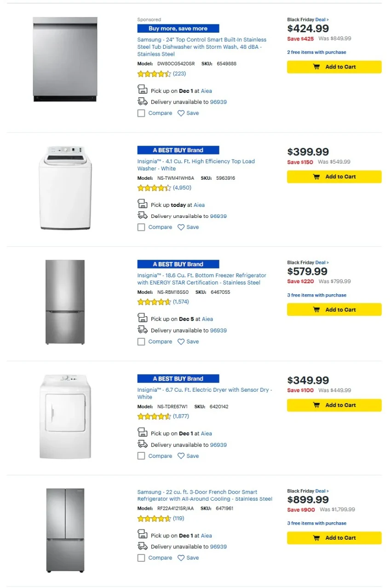Click the Samsung French Door refrigerator image

click(65, 530)
